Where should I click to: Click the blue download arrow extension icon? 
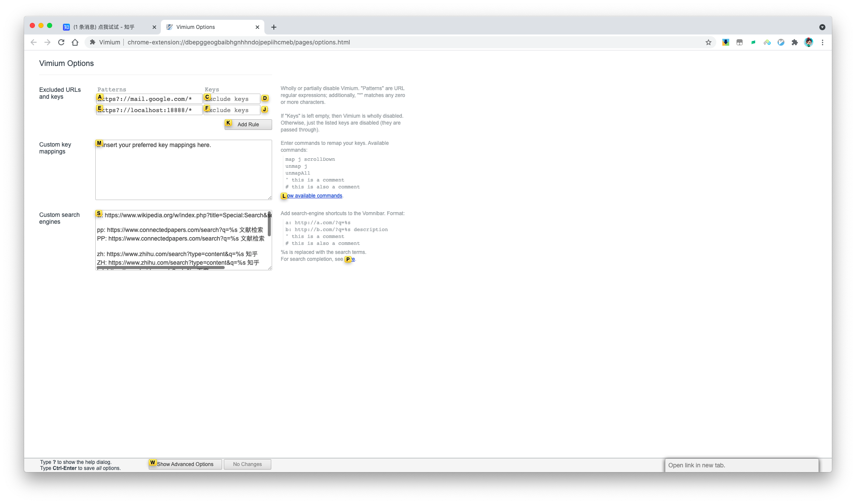tap(726, 42)
